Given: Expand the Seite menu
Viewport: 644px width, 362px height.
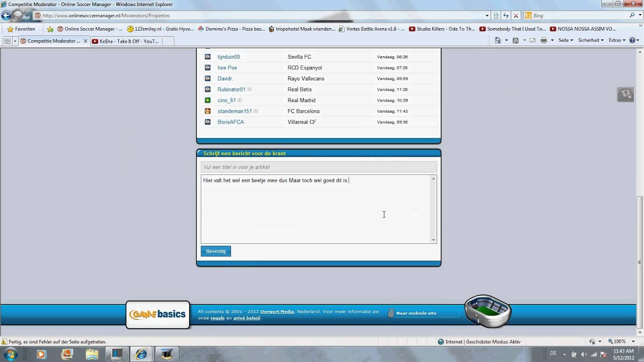Looking at the screenshot, I should click(566, 40).
